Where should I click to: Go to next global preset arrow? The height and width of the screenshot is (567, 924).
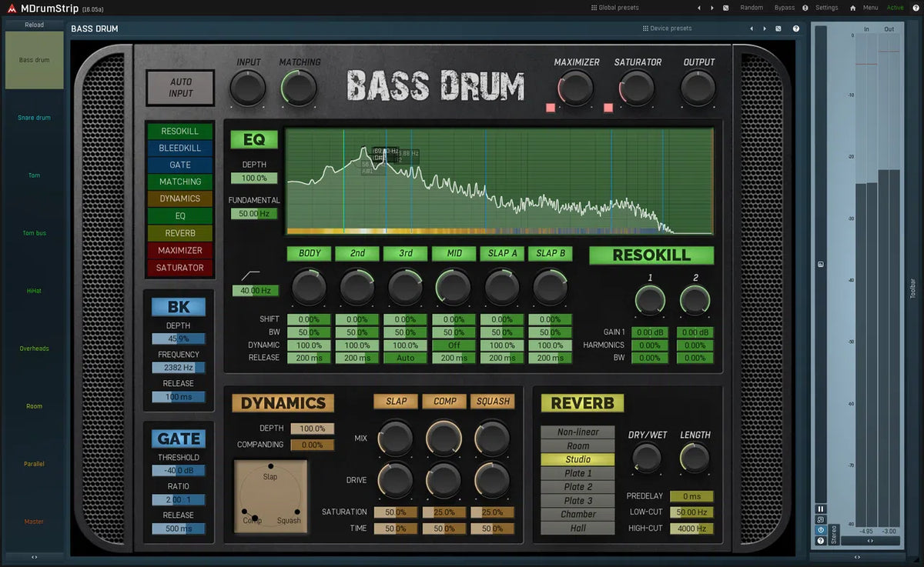[712, 8]
